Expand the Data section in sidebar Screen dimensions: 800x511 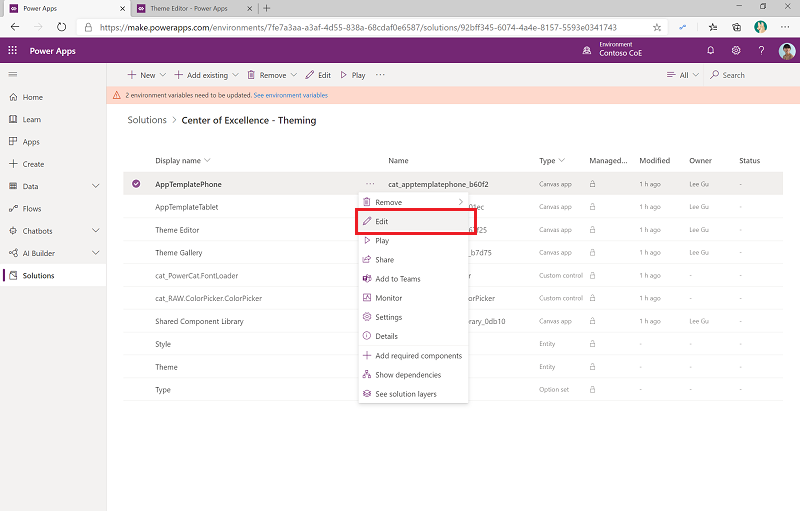click(95, 186)
